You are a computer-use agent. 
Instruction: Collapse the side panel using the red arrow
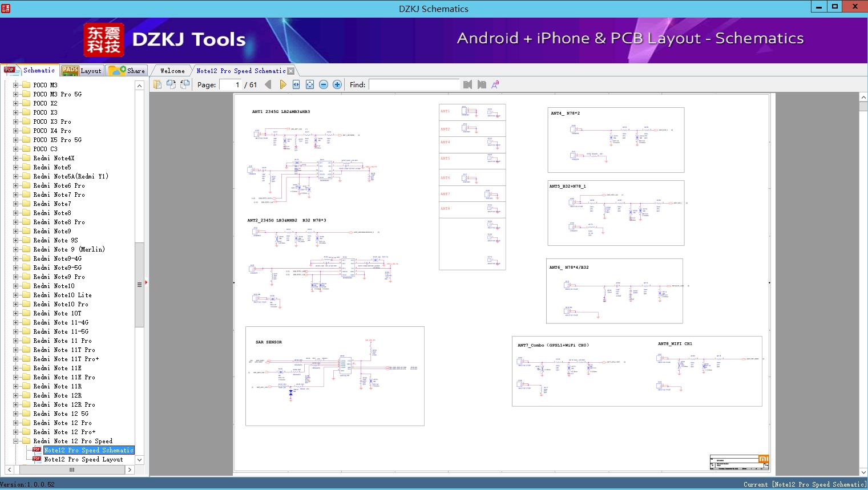tap(146, 282)
